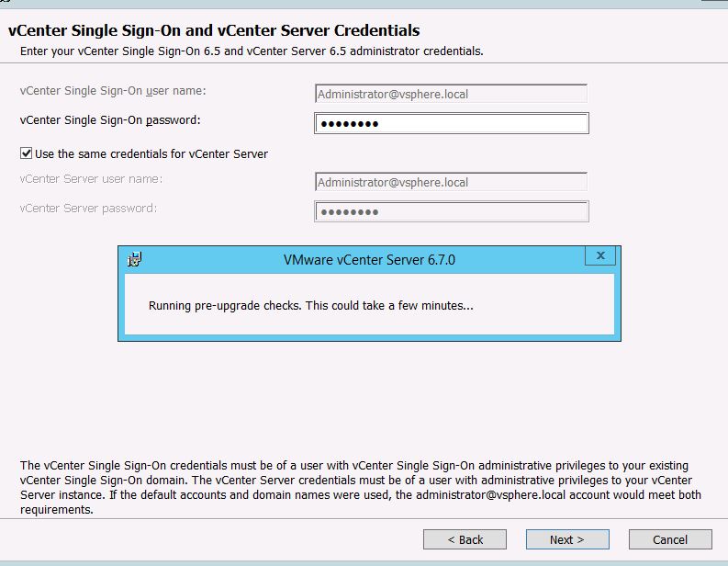Click the 'vCenter Single Sign-On password:' label

click(x=110, y=120)
